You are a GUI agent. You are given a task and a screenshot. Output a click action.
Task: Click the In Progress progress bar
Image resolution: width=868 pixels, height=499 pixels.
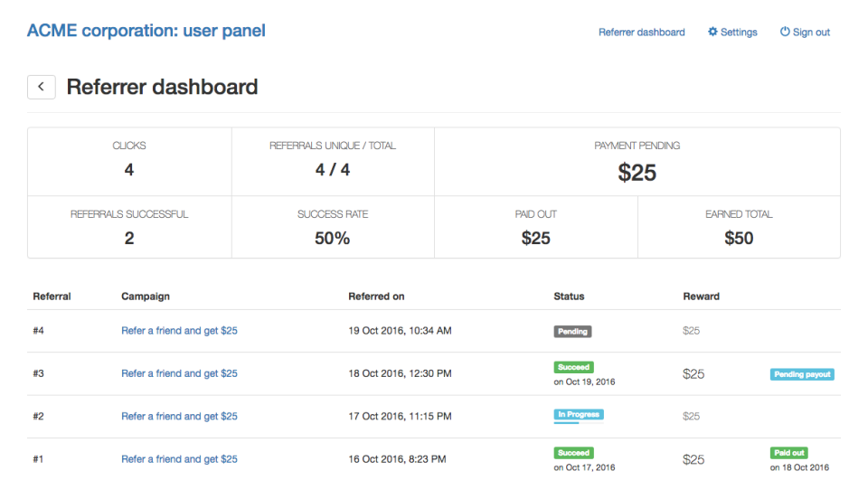point(567,422)
